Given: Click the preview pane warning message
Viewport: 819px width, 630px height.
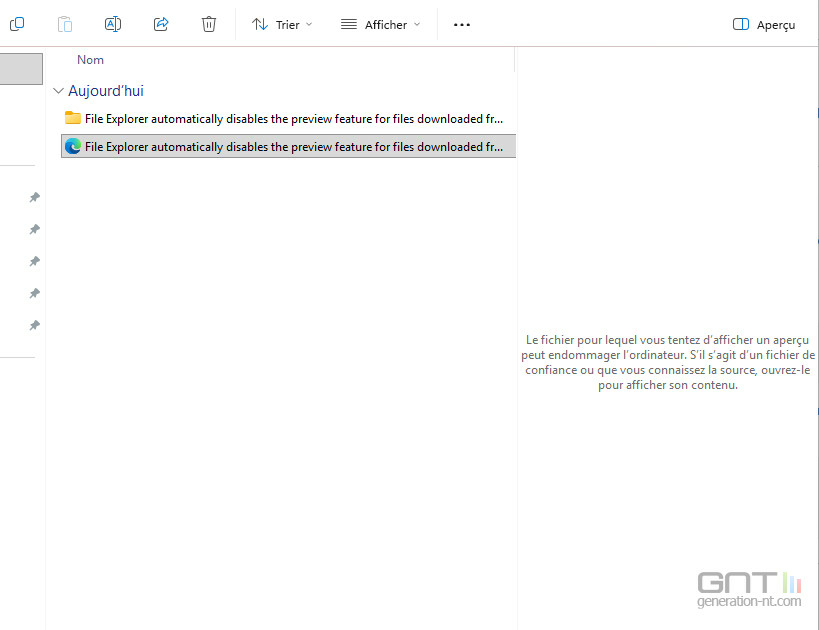Looking at the screenshot, I should click(x=667, y=363).
